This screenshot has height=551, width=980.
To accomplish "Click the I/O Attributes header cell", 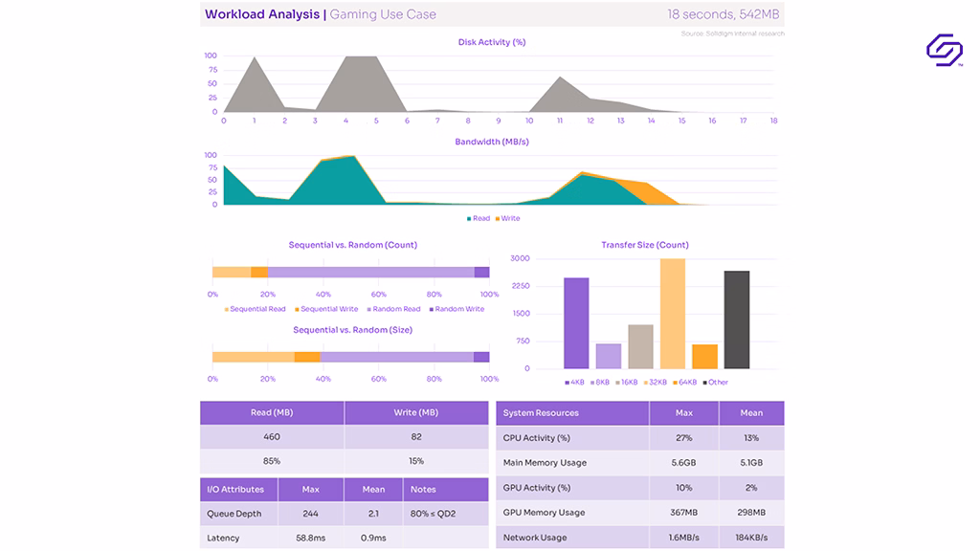I will [x=238, y=490].
